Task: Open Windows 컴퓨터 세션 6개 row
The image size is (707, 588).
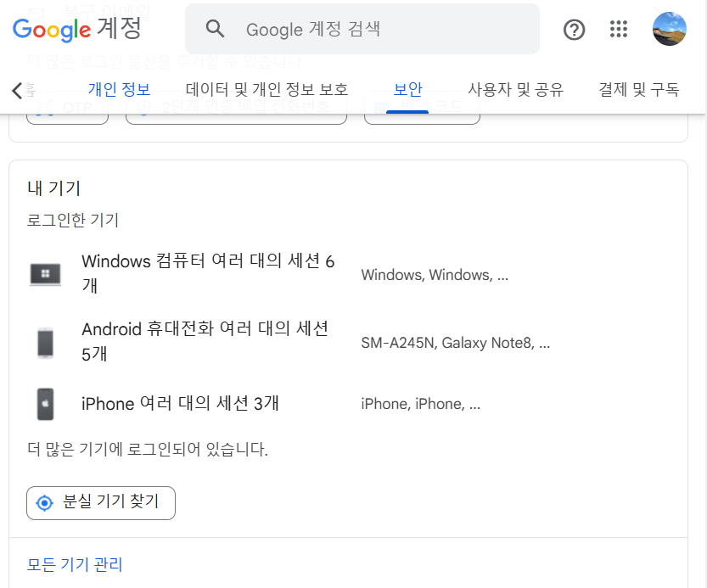Action: (x=348, y=273)
